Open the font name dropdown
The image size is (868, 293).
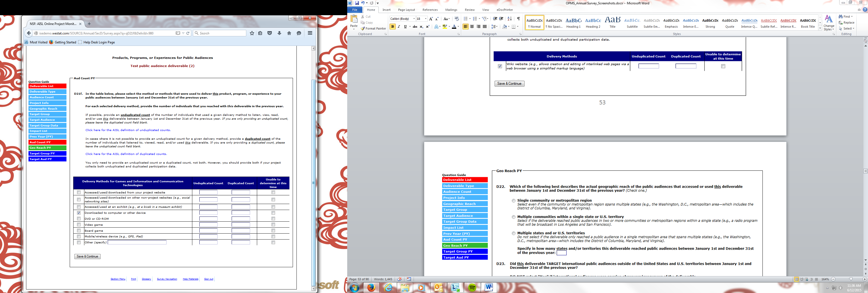click(414, 19)
